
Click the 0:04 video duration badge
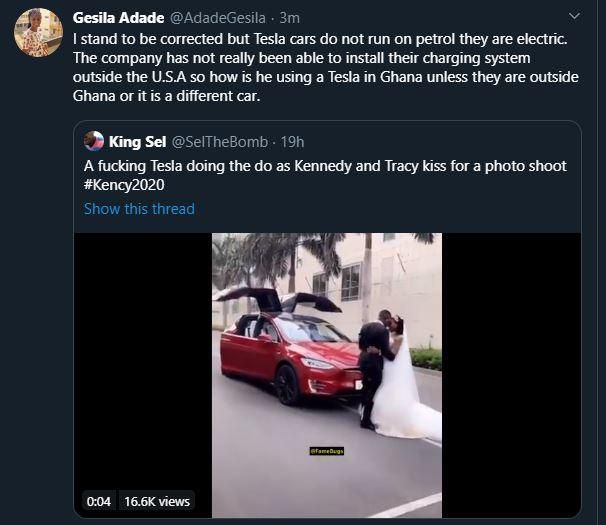[99, 500]
